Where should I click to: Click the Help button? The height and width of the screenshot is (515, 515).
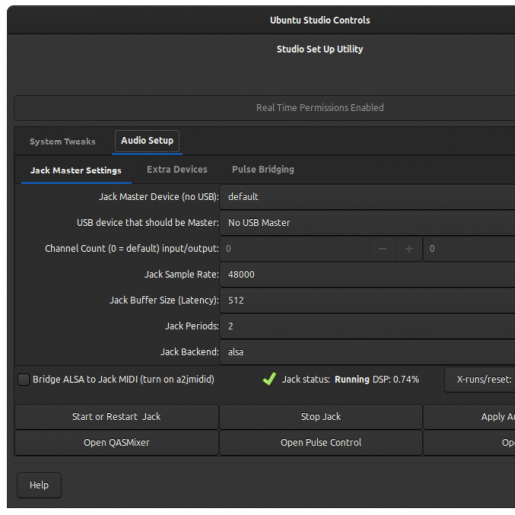point(39,485)
